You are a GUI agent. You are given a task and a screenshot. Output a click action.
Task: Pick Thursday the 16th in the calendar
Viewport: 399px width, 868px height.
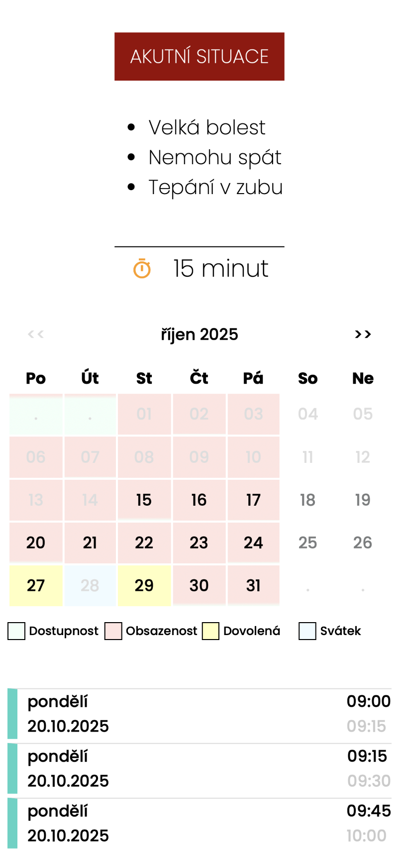click(199, 500)
